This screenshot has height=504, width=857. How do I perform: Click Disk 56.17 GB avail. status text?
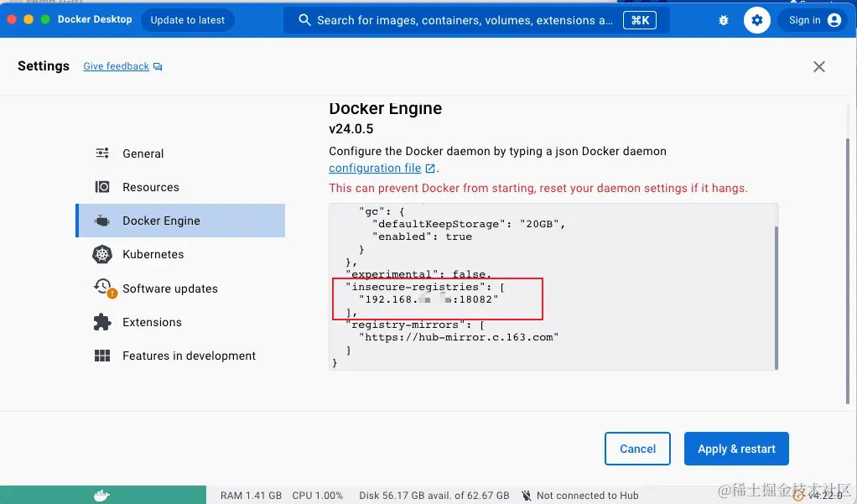pos(434,496)
